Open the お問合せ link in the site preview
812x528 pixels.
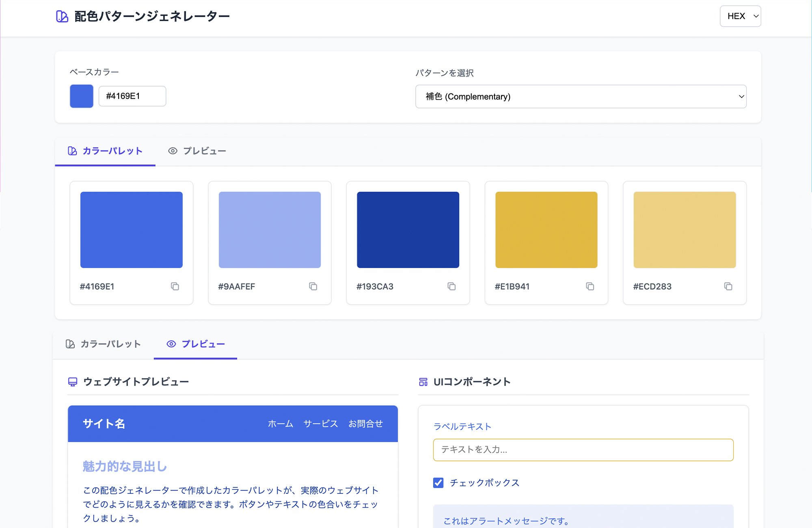pos(366,424)
